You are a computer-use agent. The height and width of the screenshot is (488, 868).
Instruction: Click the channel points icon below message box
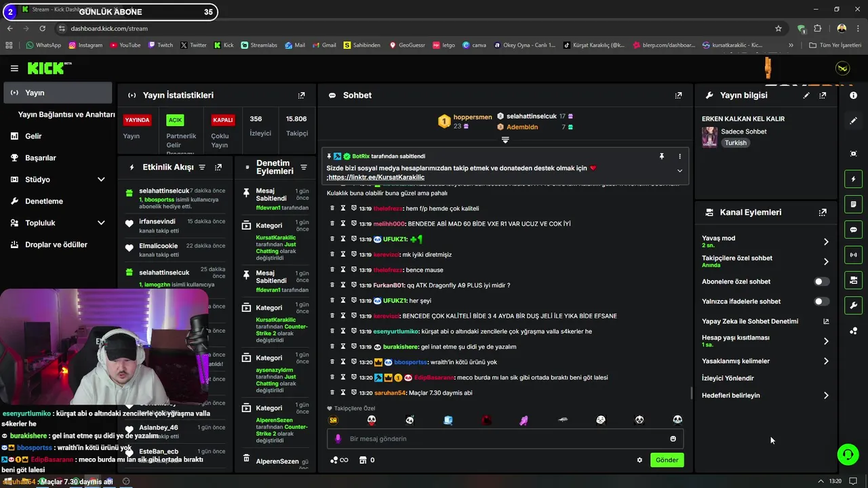[x=333, y=460]
